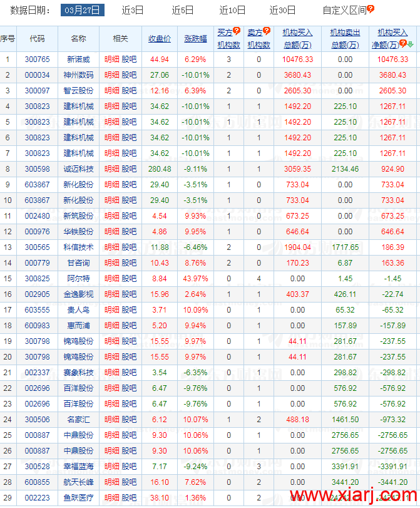420x508 pixels.
Task: Switch to 近3日 range
Action: pyautogui.click(x=133, y=11)
